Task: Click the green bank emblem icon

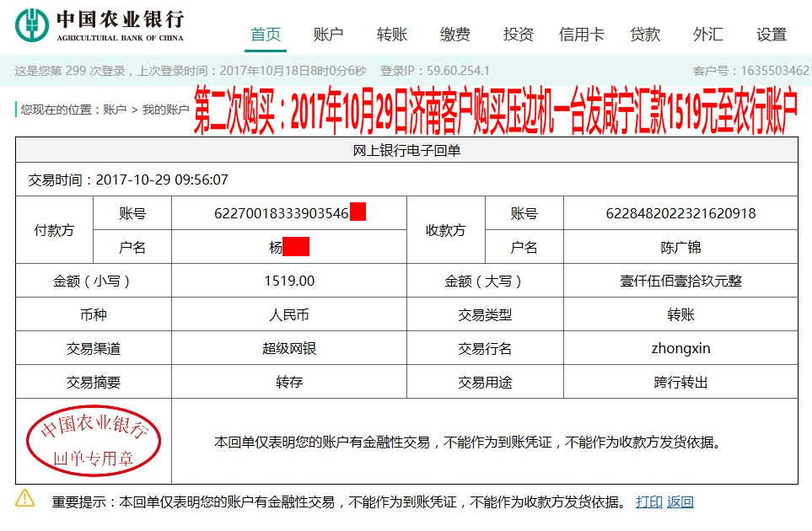Action: 30,23
